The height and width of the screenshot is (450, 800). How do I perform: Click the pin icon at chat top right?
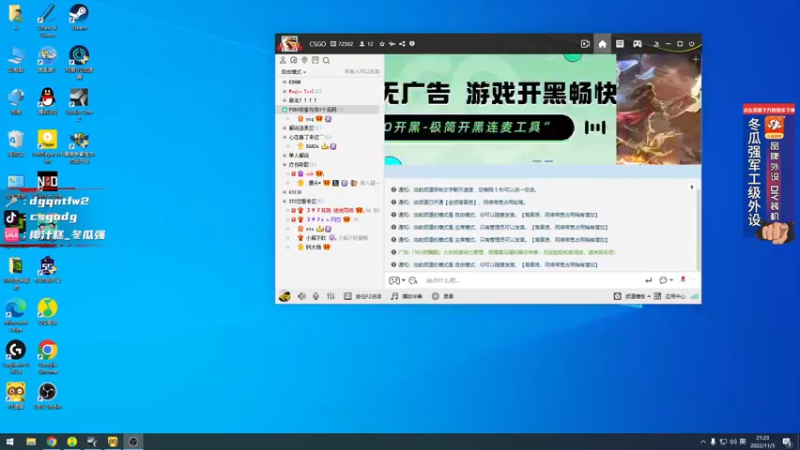pyautogui.click(x=692, y=188)
